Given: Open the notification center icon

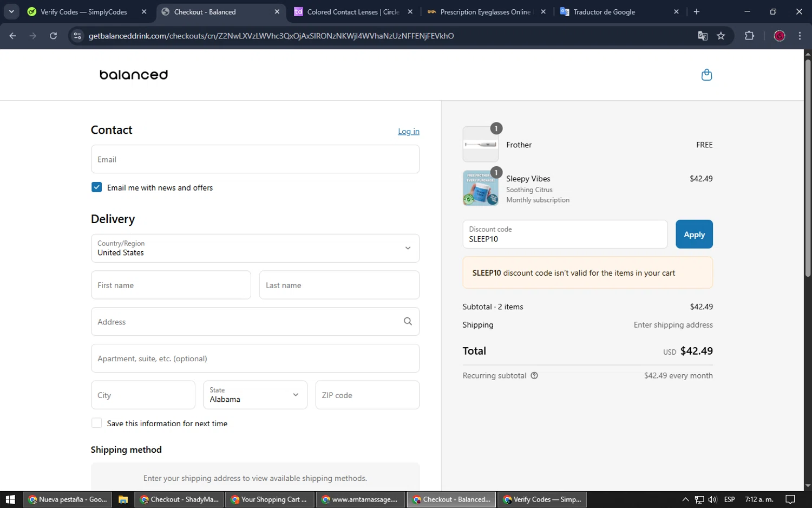Looking at the screenshot, I should [790, 499].
